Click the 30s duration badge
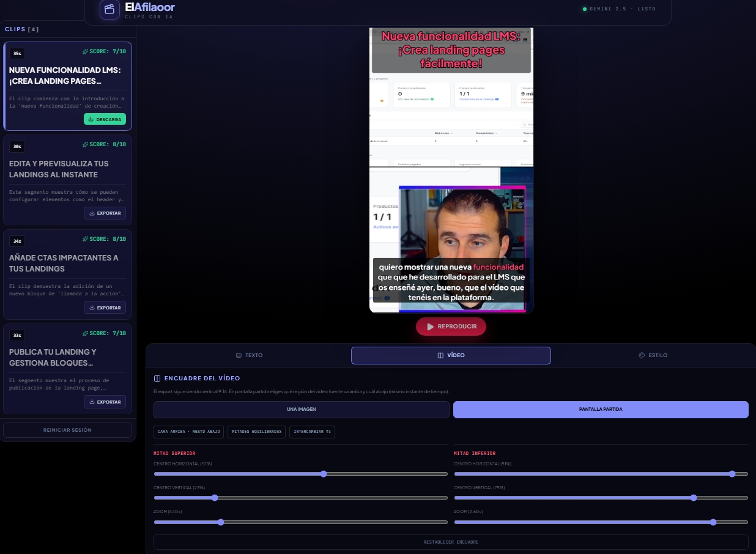Image resolution: width=756 pixels, height=554 pixels. [17, 146]
